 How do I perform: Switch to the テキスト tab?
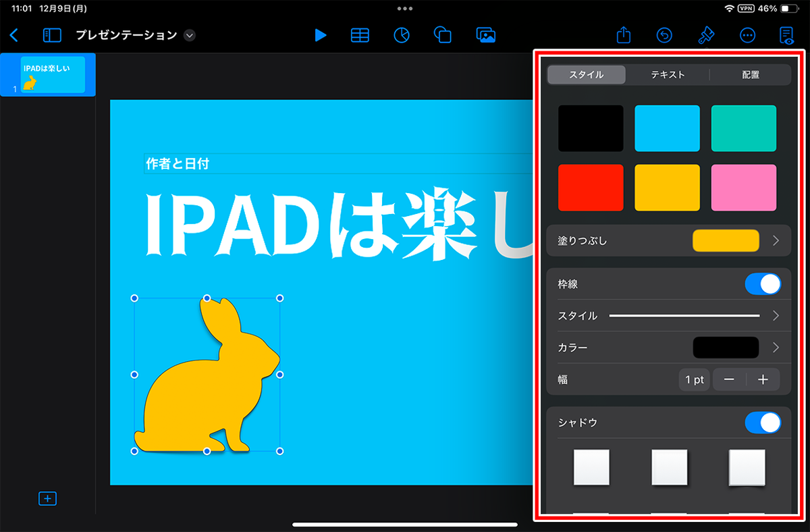point(668,75)
